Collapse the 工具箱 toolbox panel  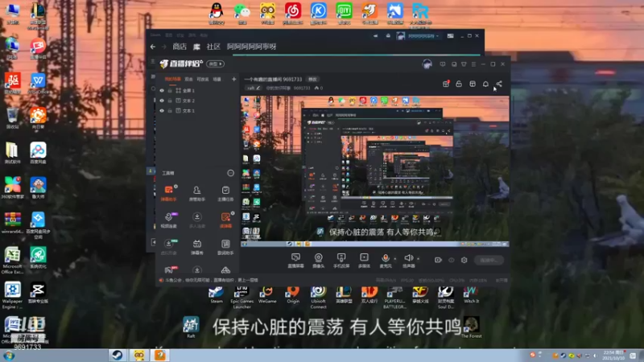pyautogui.click(x=231, y=173)
